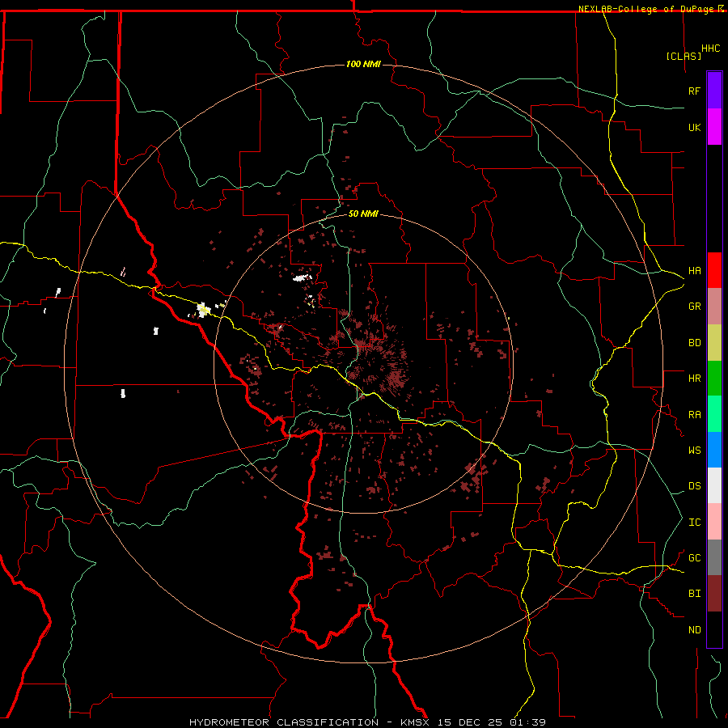The image size is (728, 728).
Task: Click the blue WS legend swatch
Action: [714, 450]
